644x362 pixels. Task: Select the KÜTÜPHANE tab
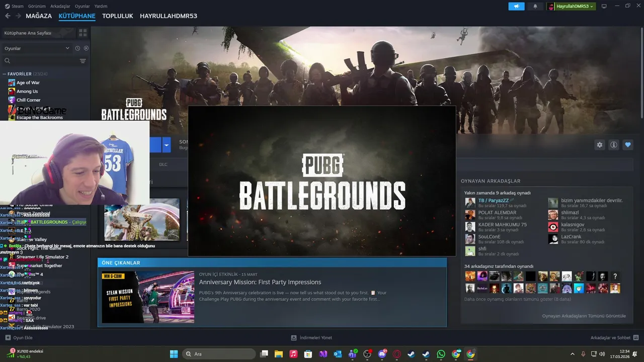click(x=77, y=16)
